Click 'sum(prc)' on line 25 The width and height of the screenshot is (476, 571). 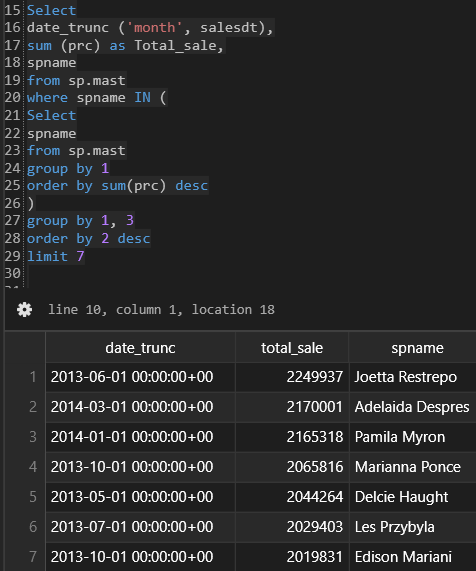click(134, 186)
